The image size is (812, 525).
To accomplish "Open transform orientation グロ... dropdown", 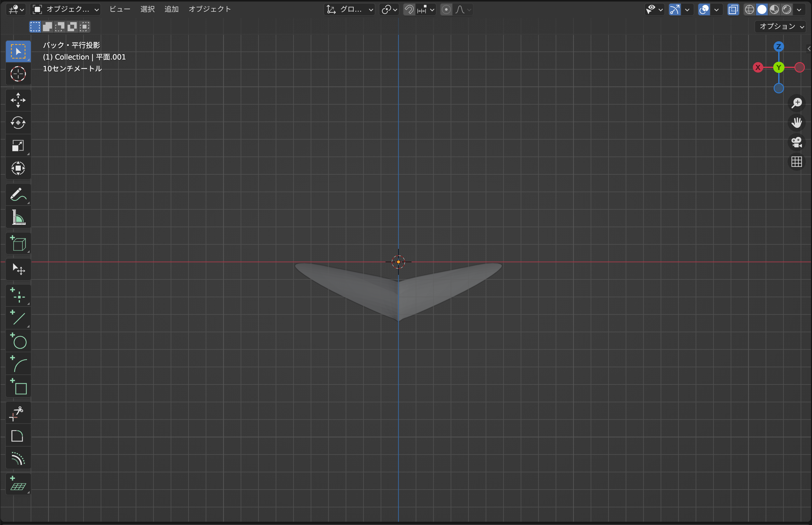I will point(349,9).
